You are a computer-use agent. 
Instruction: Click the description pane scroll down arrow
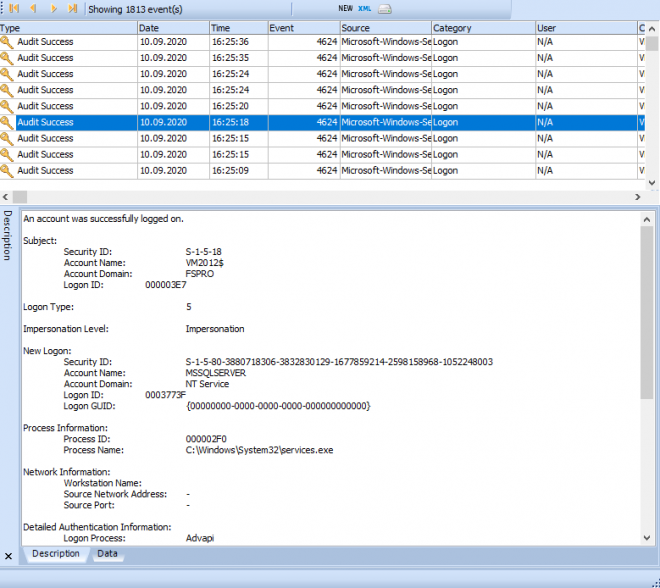coord(647,537)
